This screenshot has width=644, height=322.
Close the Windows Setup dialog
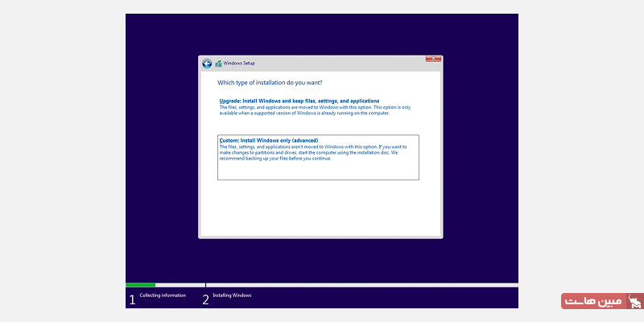coord(433,59)
